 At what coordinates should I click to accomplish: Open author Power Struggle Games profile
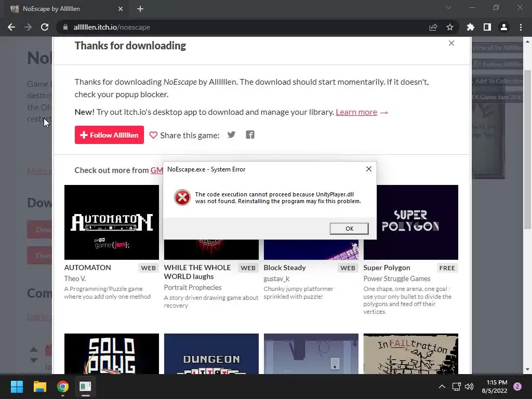396,278
